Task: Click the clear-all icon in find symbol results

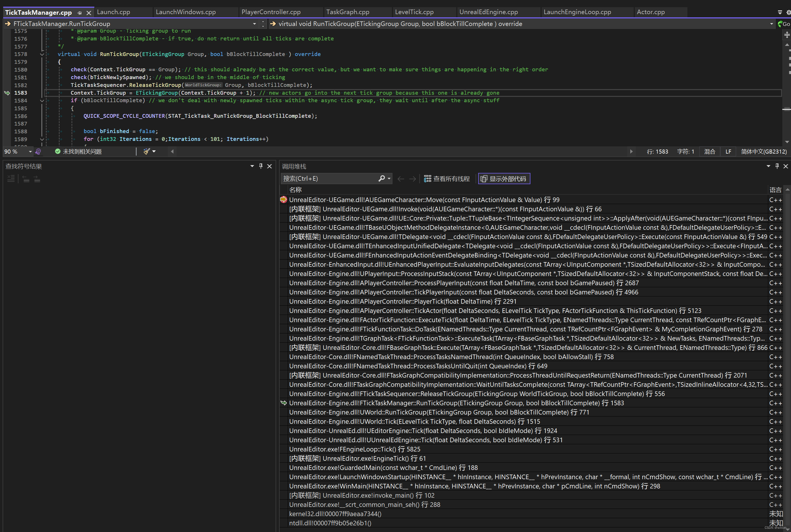Action: 11,179
